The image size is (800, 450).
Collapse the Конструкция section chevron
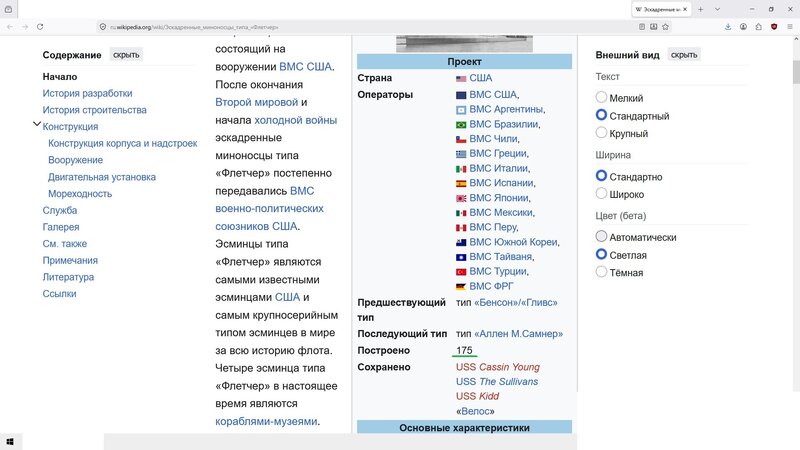tap(37, 124)
